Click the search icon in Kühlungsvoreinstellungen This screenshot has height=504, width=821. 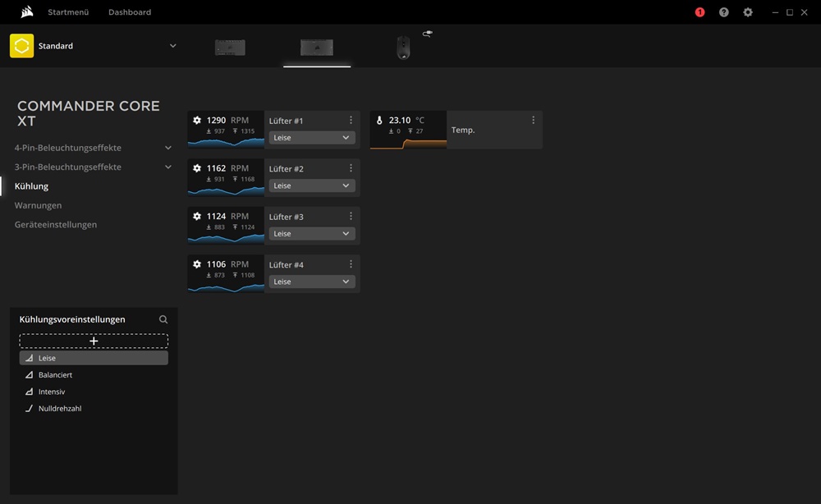(x=163, y=319)
